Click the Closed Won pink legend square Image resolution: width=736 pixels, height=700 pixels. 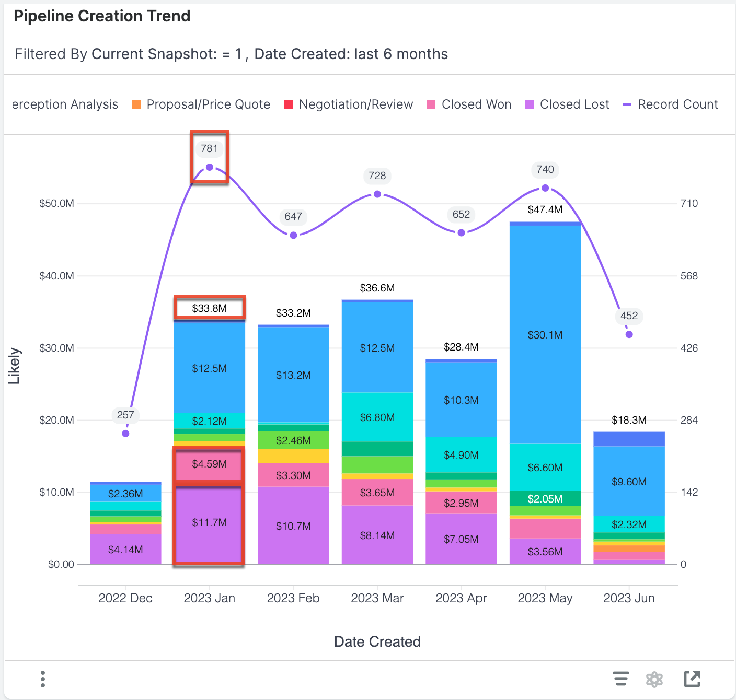[x=430, y=104]
